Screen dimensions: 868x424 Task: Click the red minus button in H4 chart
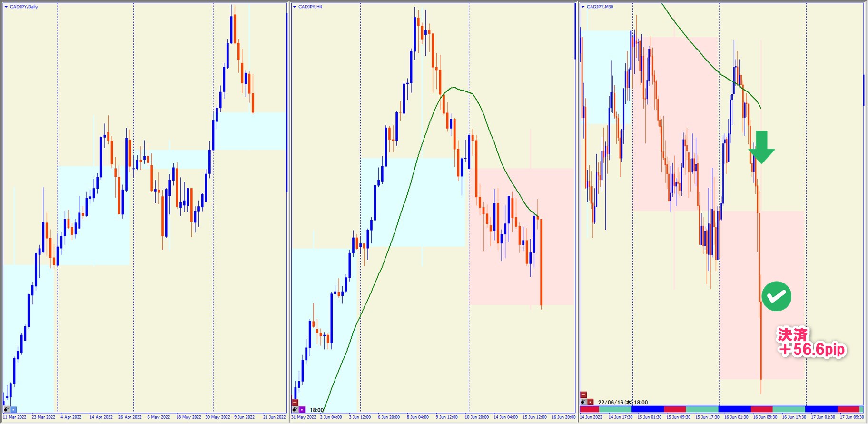(295, 403)
